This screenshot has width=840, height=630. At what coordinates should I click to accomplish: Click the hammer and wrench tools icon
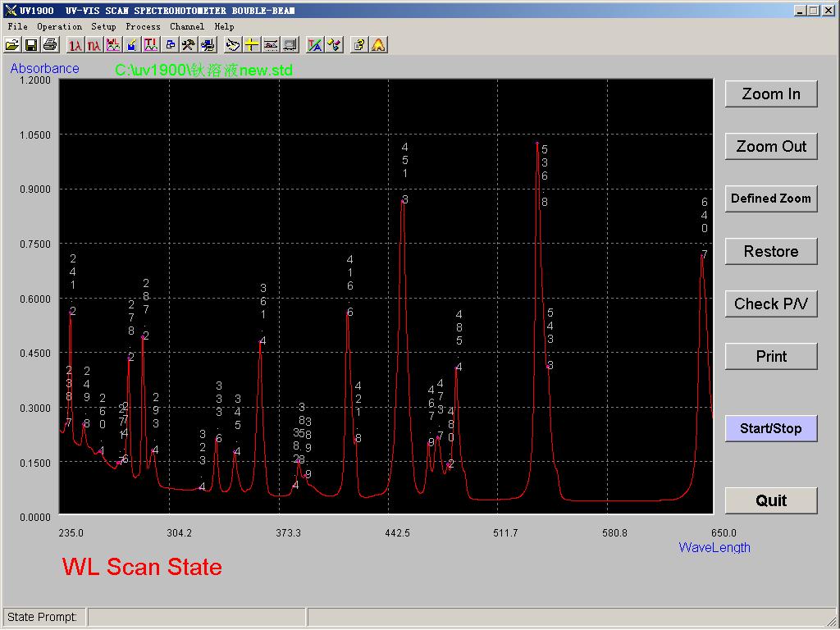189,44
